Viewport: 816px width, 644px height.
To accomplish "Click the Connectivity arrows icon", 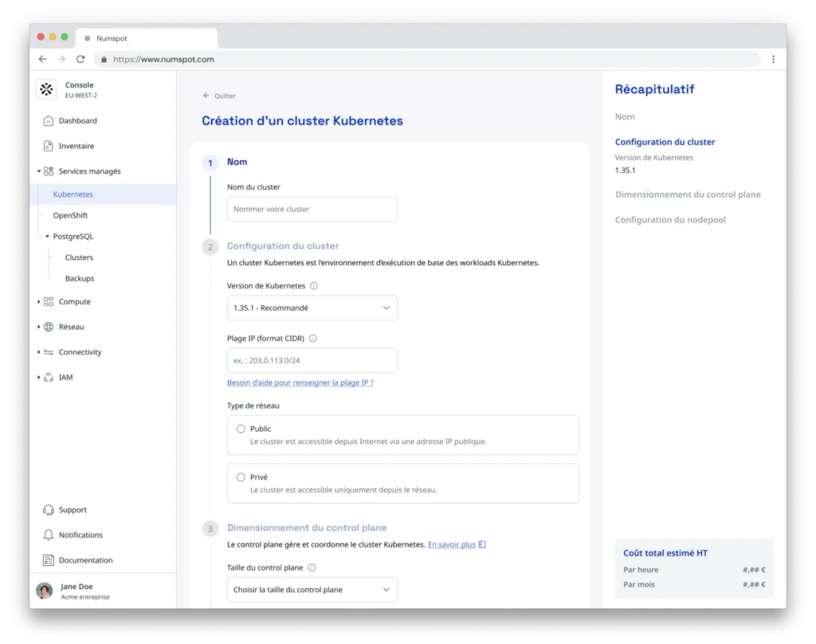I will coord(49,352).
